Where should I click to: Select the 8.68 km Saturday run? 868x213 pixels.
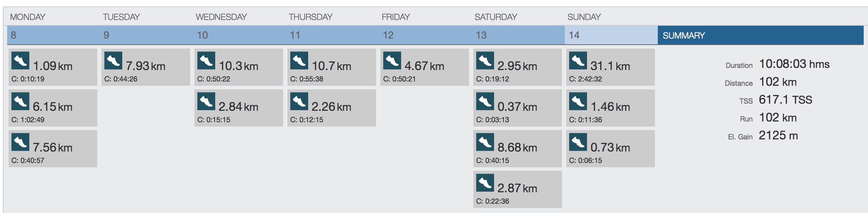[x=518, y=149]
